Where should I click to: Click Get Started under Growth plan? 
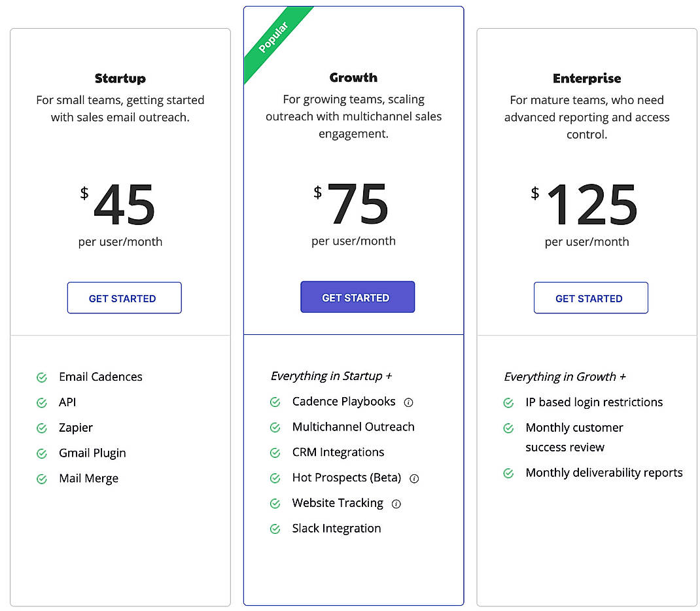[357, 298]
